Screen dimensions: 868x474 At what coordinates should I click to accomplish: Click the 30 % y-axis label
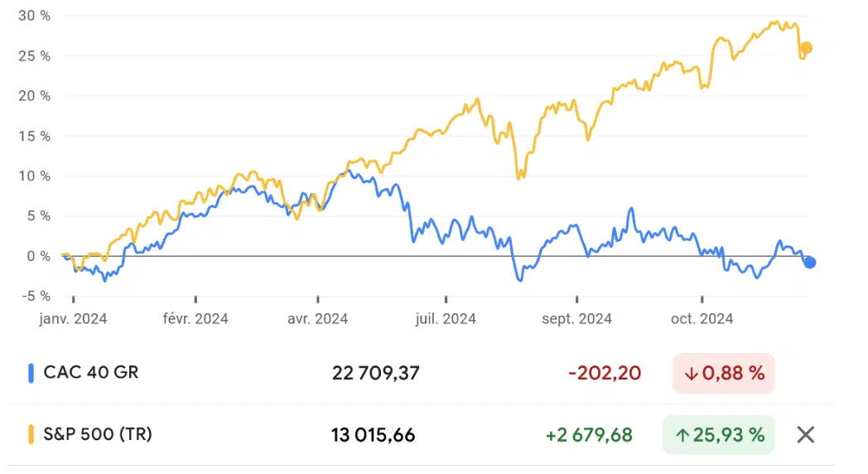(34, 16)
